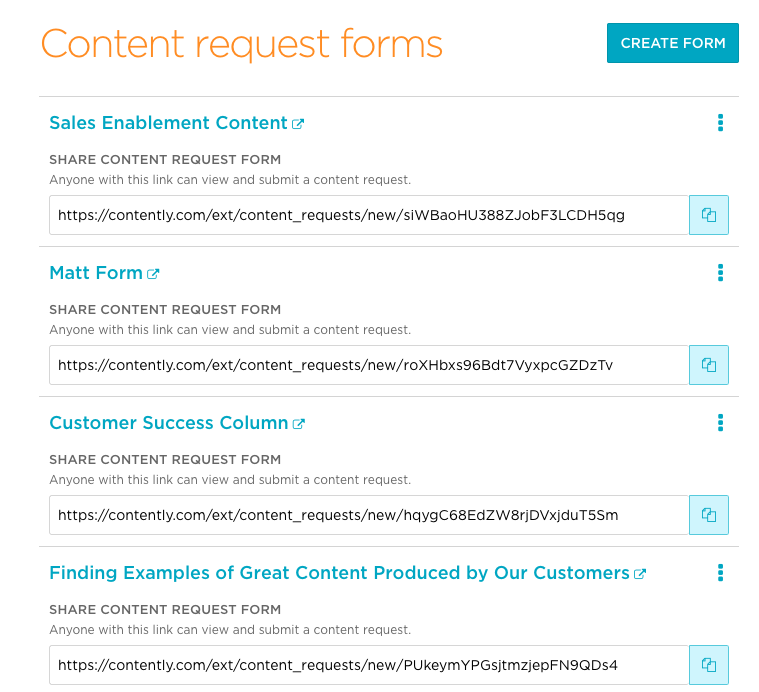The width and height of the screenshot is (759, 692).
Task: Copy the Sales Enablement Content form link
Action: point(709,215)
